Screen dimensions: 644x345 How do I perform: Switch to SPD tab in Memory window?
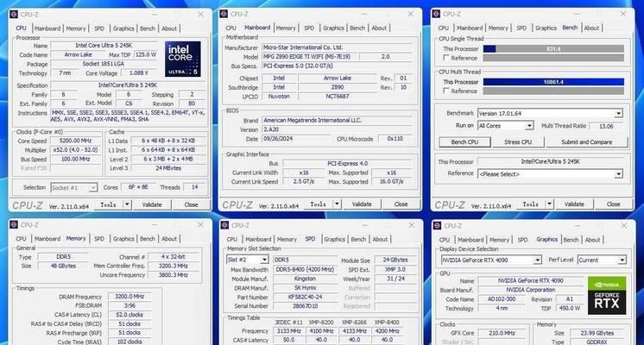point(99,238)
